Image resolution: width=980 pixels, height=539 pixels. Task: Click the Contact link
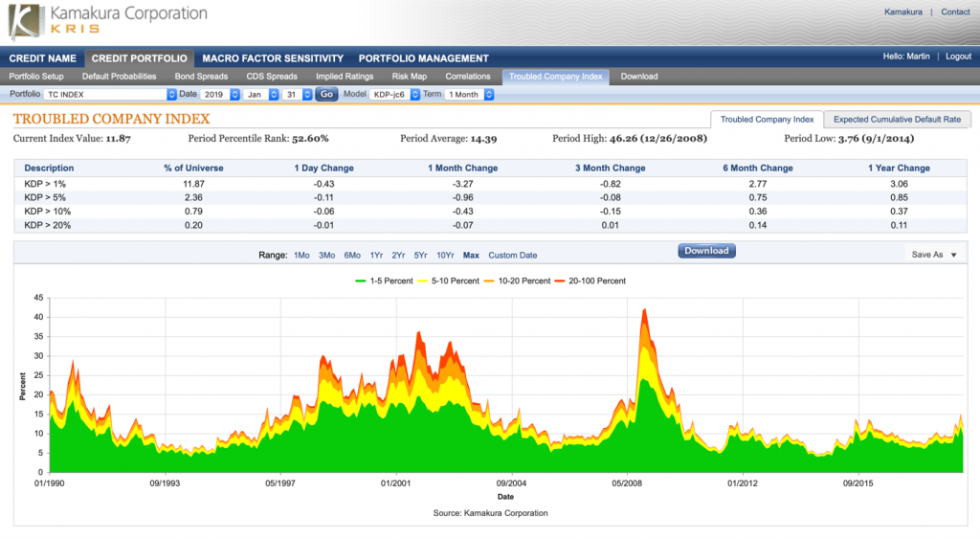point(955,11)
